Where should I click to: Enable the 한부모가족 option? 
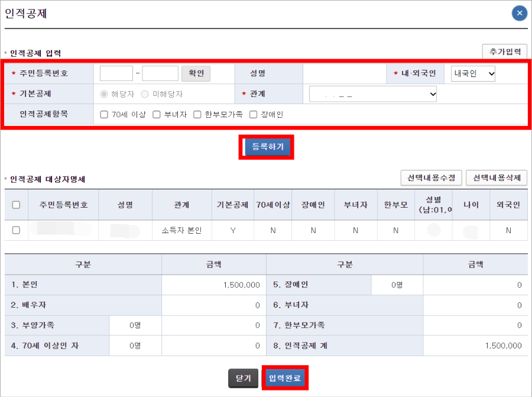click(197, 114)
